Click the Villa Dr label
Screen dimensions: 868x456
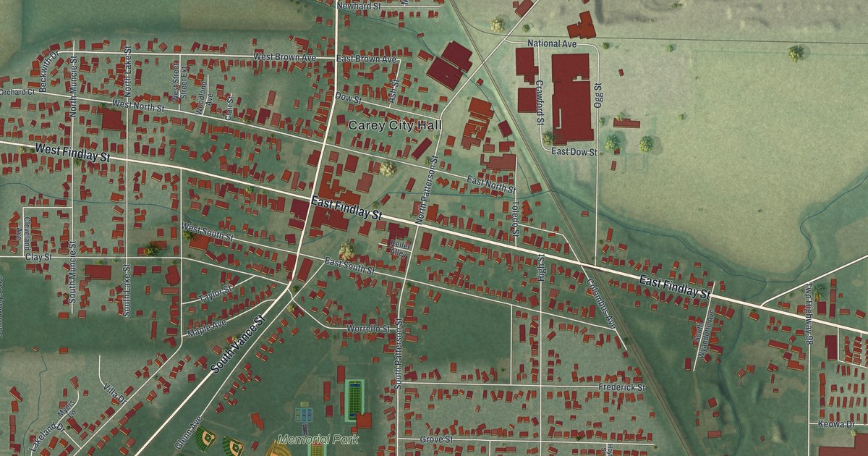tap(116, 392)
